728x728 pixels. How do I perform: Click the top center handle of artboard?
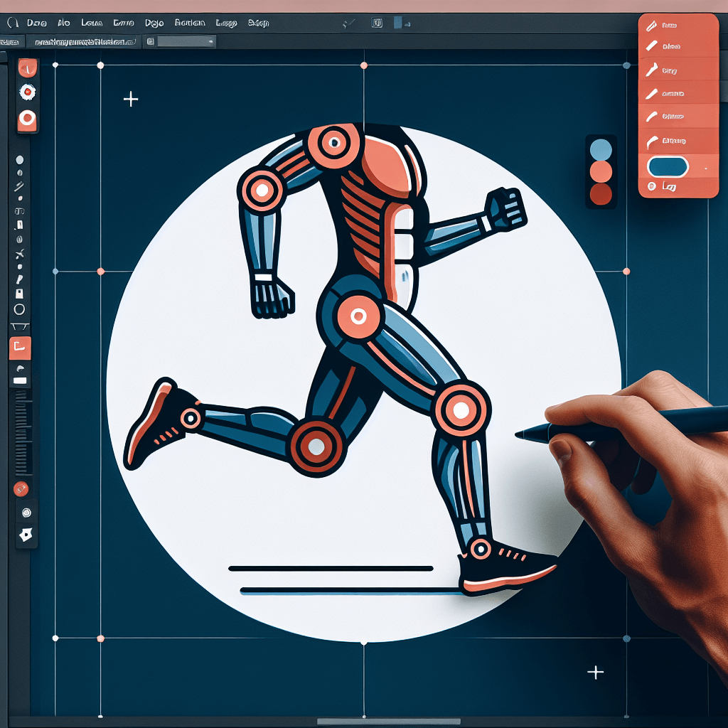pos(364,65)
